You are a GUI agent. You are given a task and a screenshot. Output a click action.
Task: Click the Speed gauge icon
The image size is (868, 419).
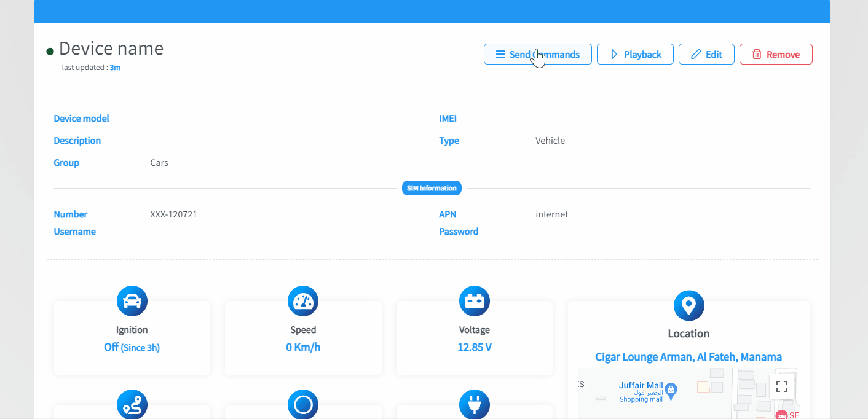(x=303, y=301)
